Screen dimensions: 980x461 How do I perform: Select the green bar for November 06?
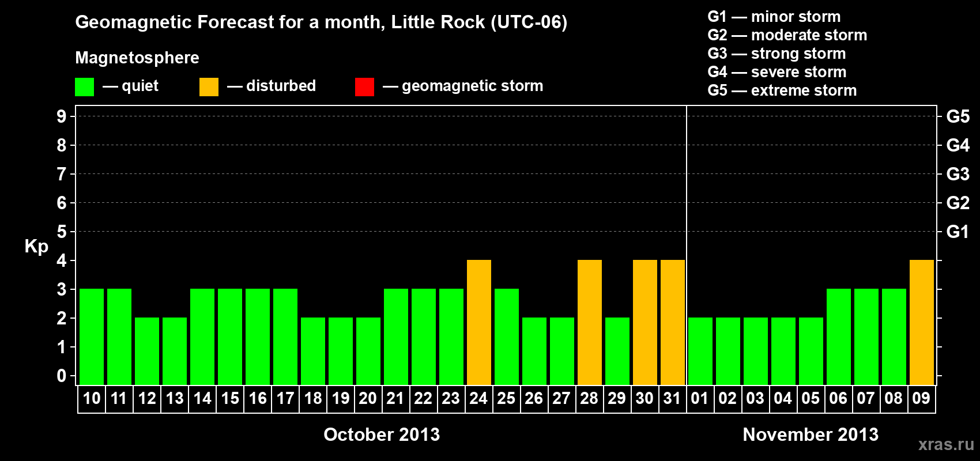click(x=839, y=337)
